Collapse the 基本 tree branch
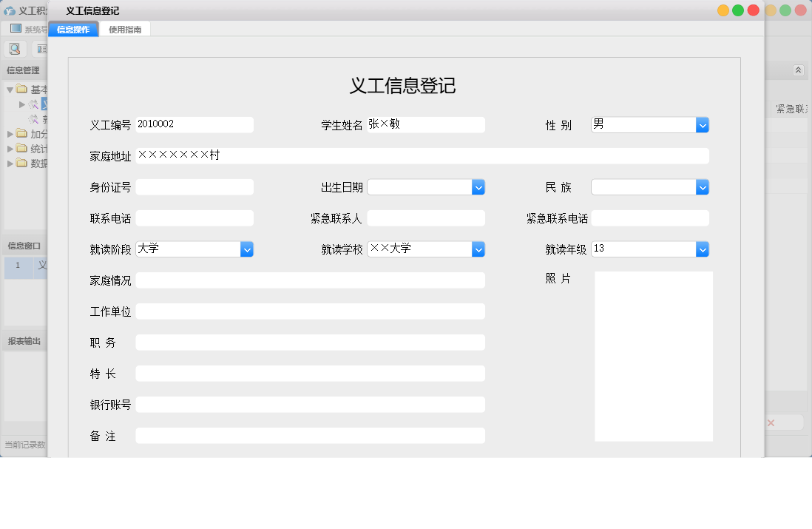The image size is (812, 529). click(x=8, y=88)
